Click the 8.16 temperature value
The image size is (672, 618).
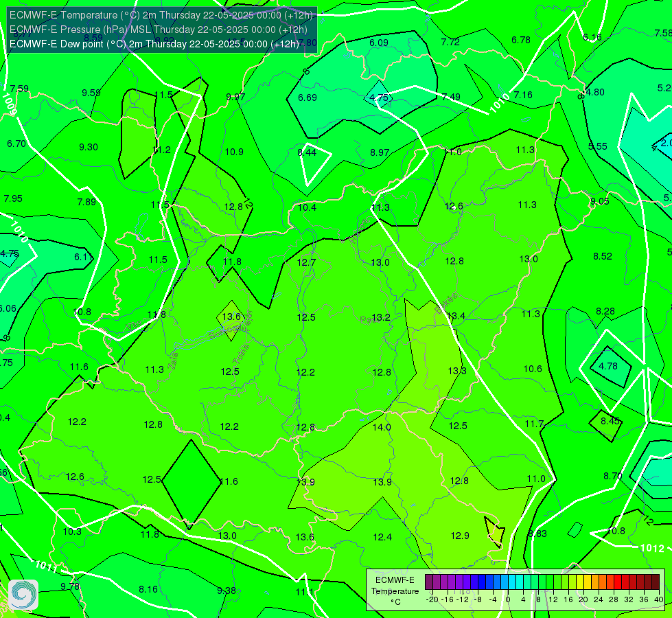[148, 589]
